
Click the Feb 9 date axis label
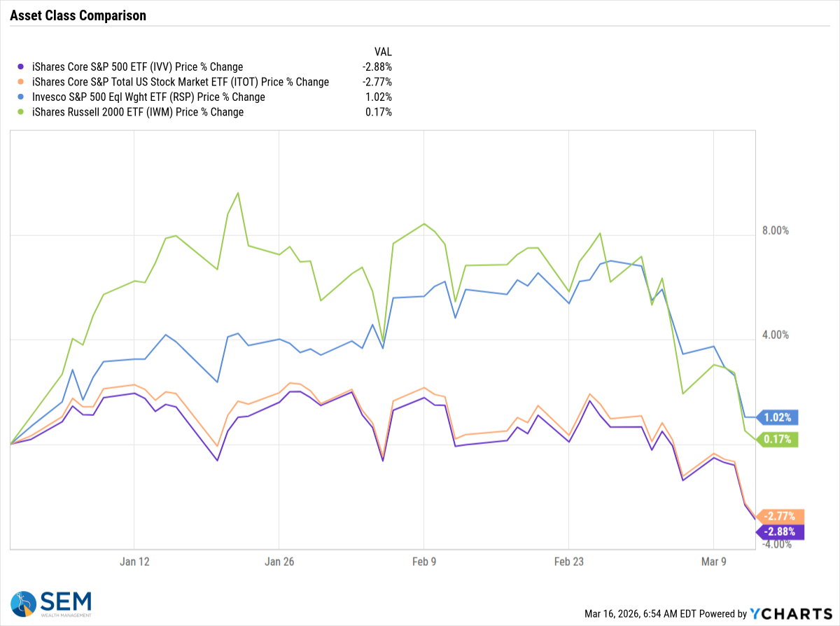pyautogui.click(x=424, y=561)
